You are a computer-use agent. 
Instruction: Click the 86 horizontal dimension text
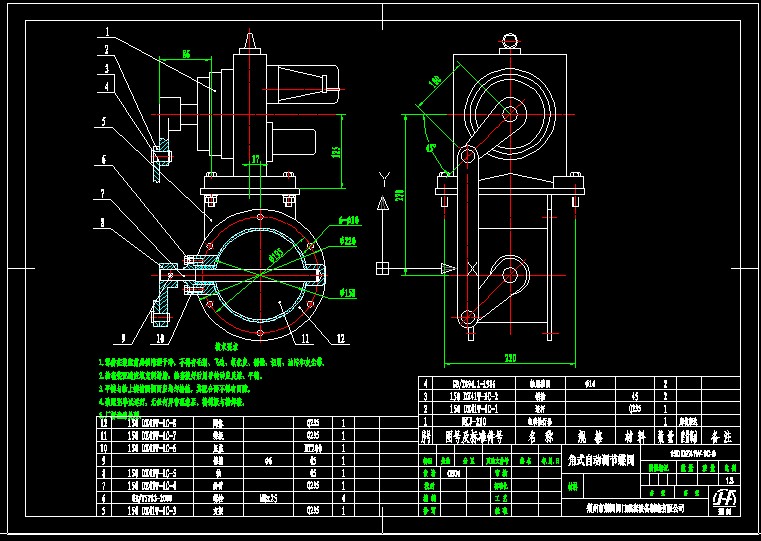(x=186, y=54)
